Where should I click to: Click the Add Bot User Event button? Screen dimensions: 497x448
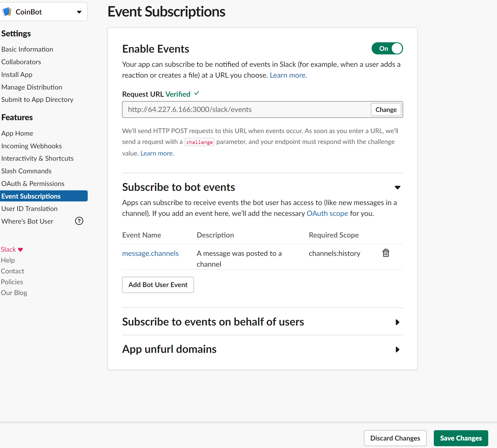(158, 284)
